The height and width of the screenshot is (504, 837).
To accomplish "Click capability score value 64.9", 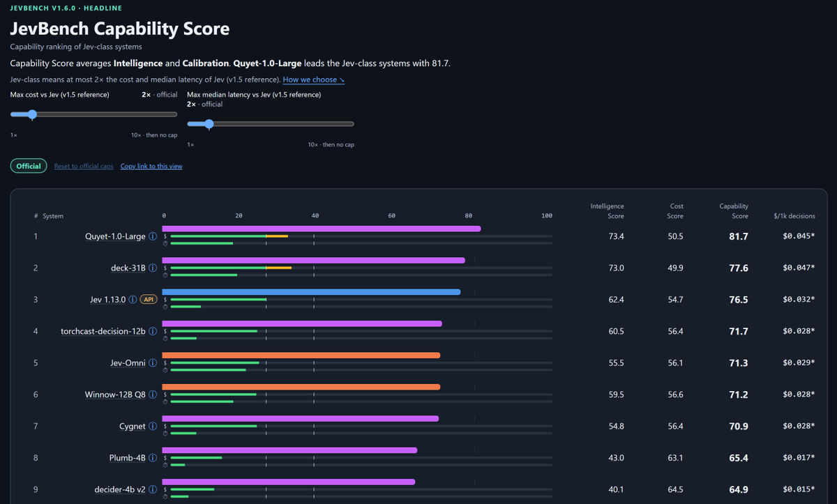I will click(x=739, y=489).
